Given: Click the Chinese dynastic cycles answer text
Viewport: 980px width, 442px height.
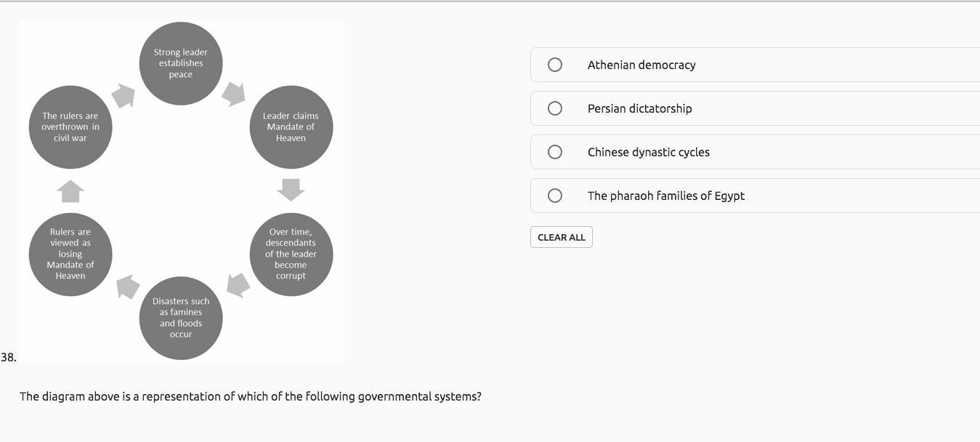Looking at the screenshot, I should 649,152.
